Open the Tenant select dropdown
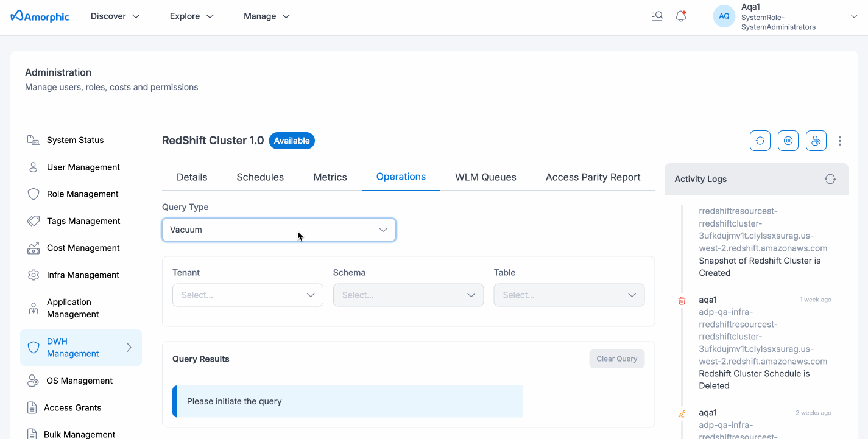 [x=248, y=295]
